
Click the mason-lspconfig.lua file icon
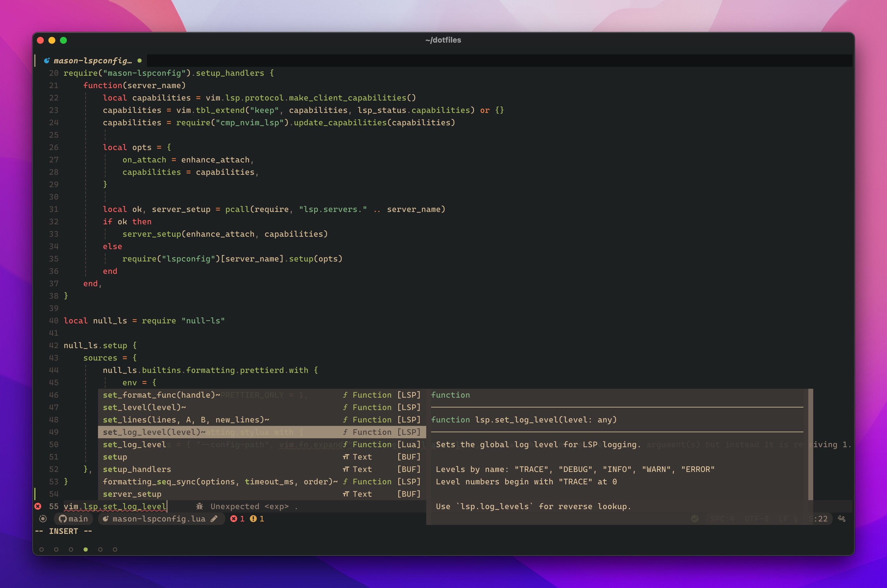[x=106, y=519]
